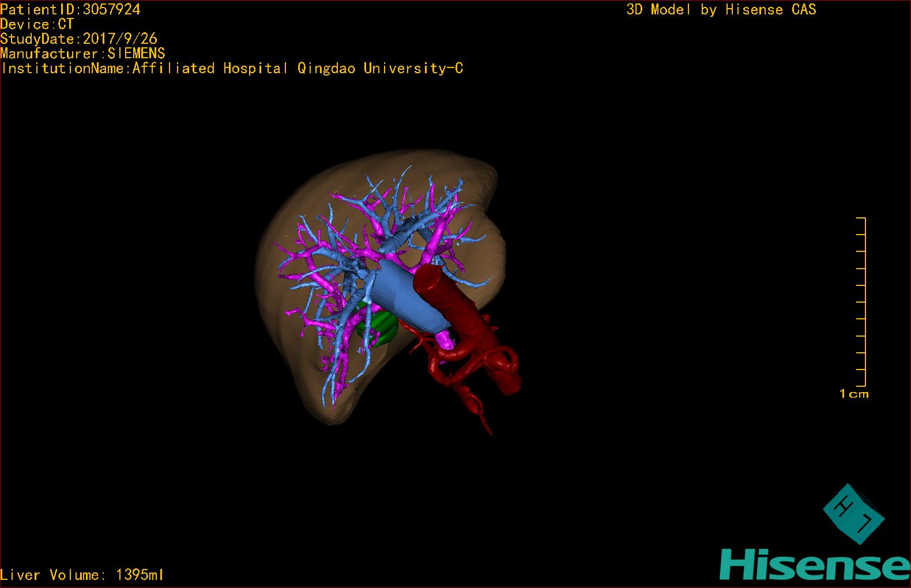The image size is (911, 588).
Task: Click the orientation cube in the corner
Action: point(853,514)
